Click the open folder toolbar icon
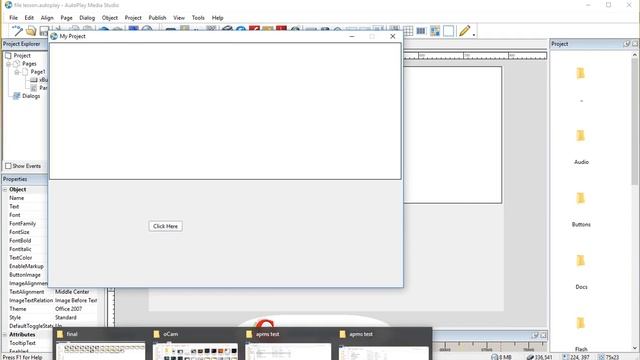 [x=31, y=31]
